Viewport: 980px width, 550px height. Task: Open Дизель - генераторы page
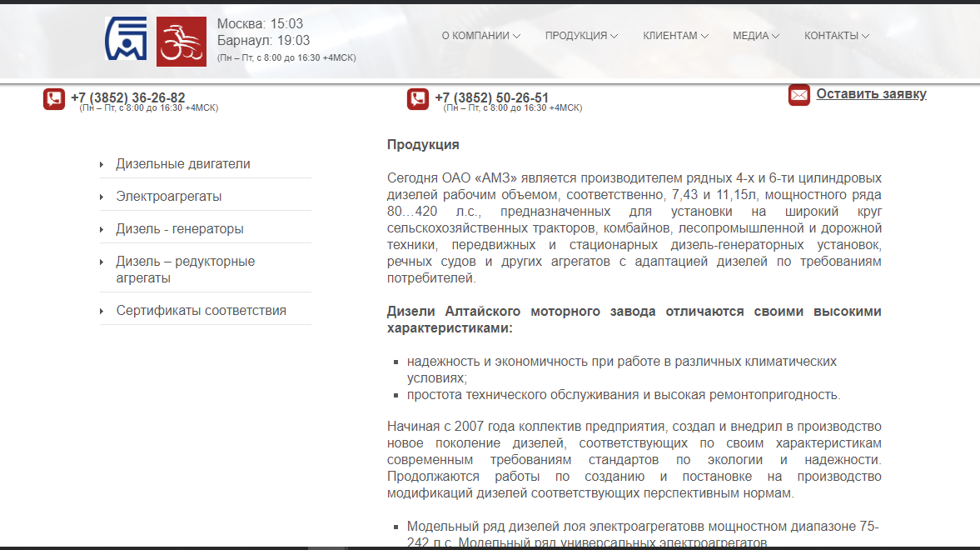(180, 229)
